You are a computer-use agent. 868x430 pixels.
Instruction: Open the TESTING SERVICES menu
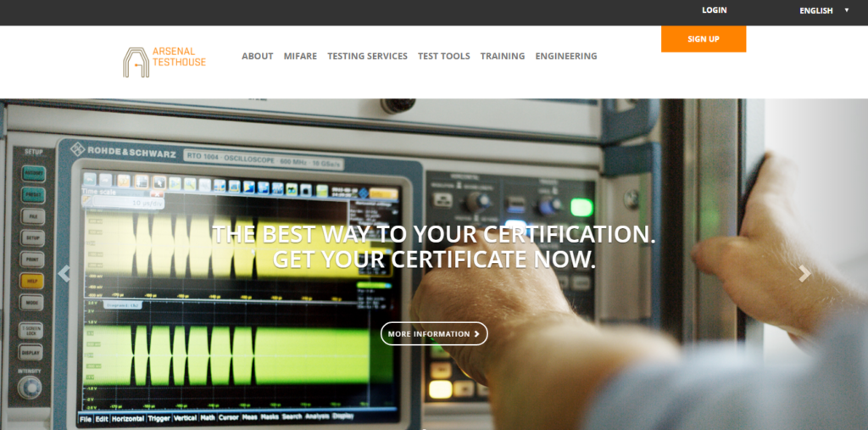click(x=367, y=56)
